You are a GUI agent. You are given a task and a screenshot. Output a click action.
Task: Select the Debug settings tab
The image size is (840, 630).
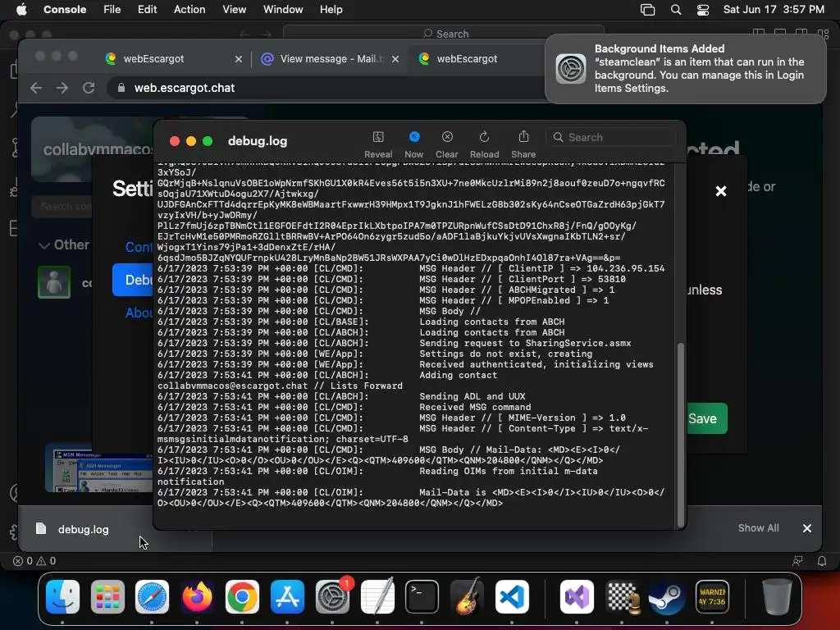133,280
